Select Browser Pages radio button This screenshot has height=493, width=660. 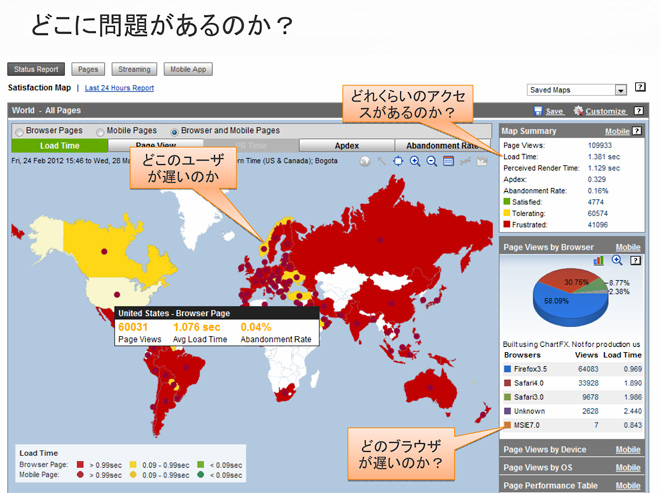tap(19, 132)
